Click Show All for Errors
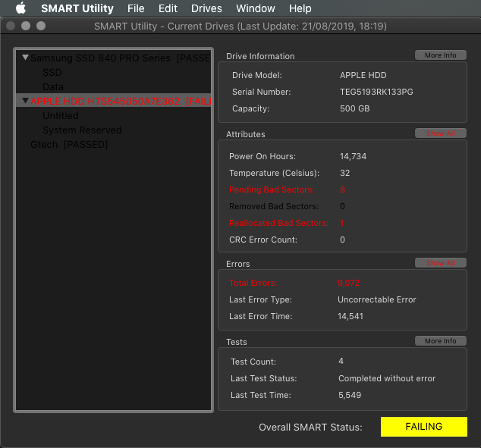 (441, 263)
